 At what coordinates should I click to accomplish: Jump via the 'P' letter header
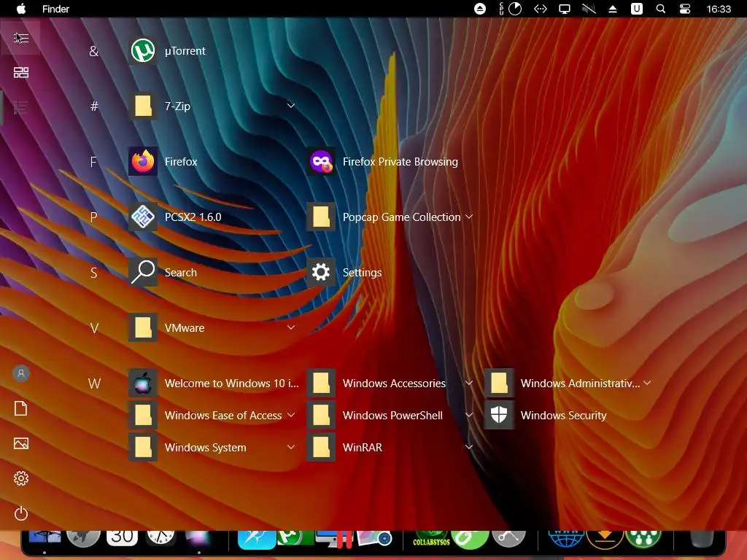[x=93, y=217]
